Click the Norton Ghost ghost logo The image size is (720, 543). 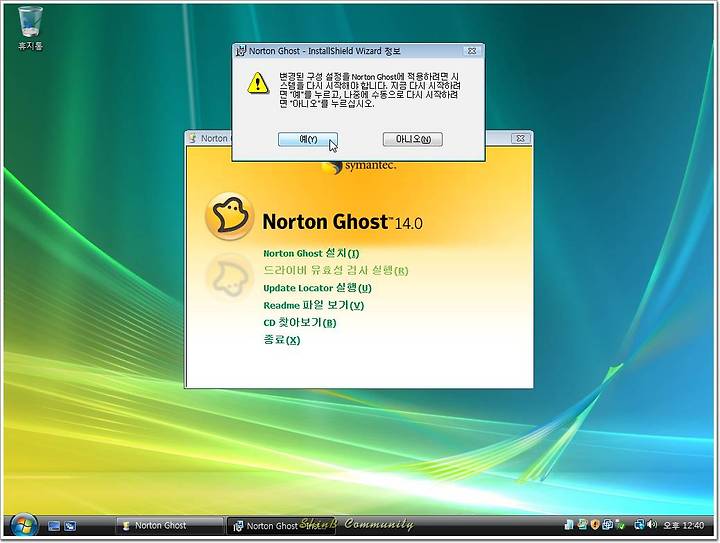[x=229, y=216]
